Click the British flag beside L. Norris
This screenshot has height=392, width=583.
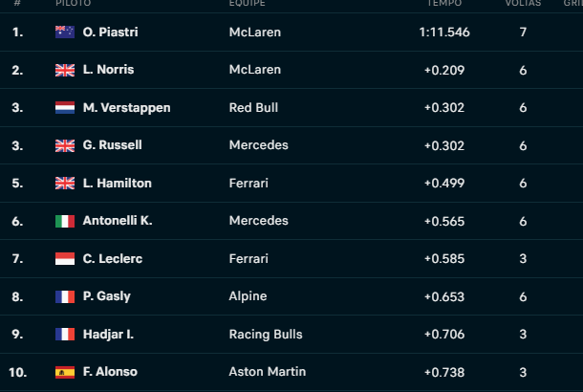click(65, 70)
